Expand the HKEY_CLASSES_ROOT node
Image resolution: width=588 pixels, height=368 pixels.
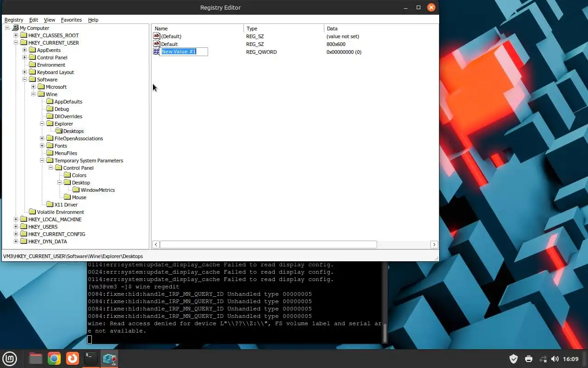click(x=16, y=35)
